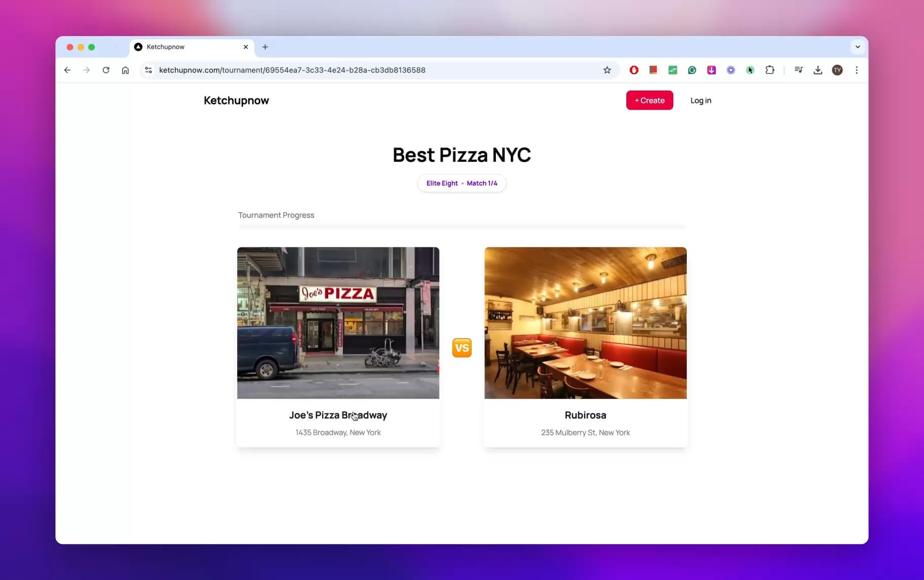The height and width of the screenshot is (580, 924).
Task: Click the Tournament Progress bar
Action: coord(462,227)
